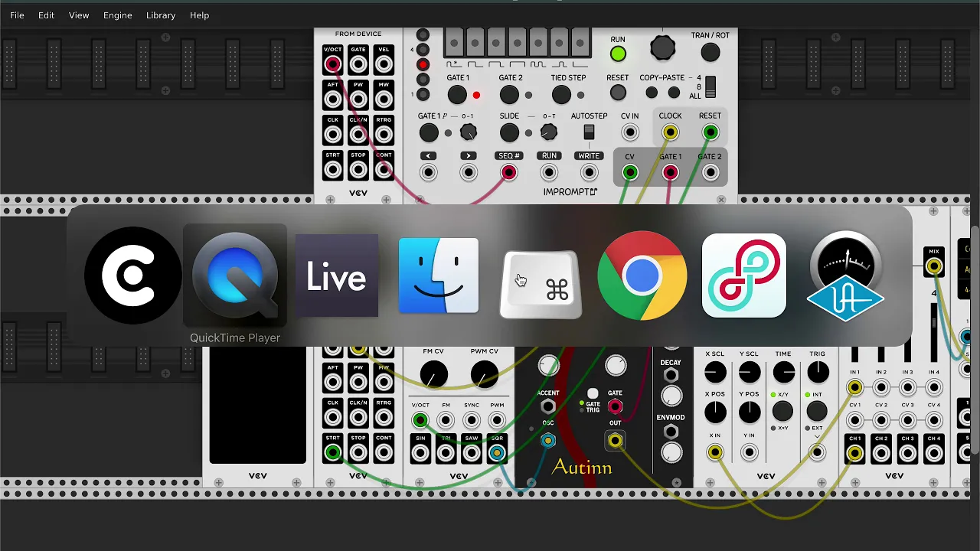The image size is (980, 551).
Task: Click the left COPY-PASTE button
Action: (652, 93)
